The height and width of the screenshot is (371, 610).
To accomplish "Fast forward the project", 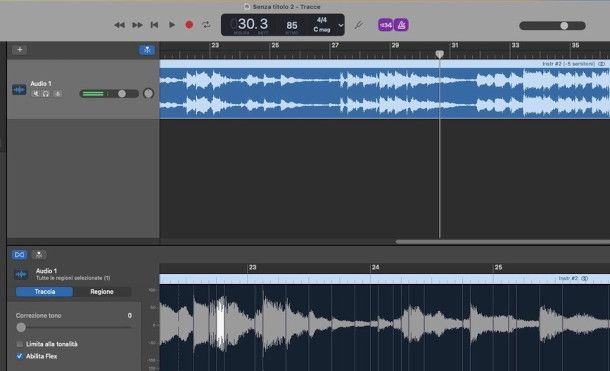I will pos(137,25).
